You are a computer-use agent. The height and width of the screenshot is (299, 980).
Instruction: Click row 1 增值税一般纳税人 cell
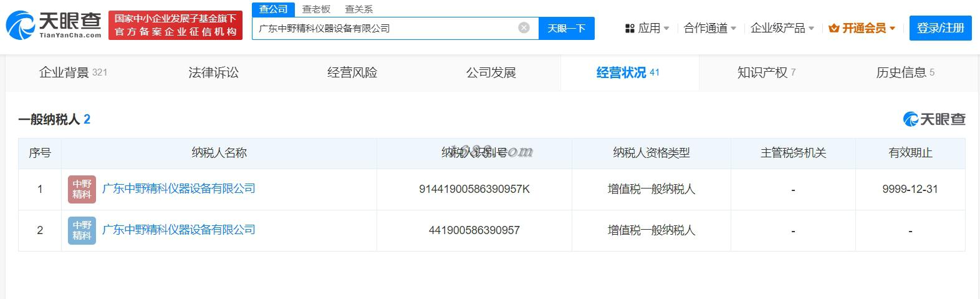pyautogui.click(x=651, y=189)
